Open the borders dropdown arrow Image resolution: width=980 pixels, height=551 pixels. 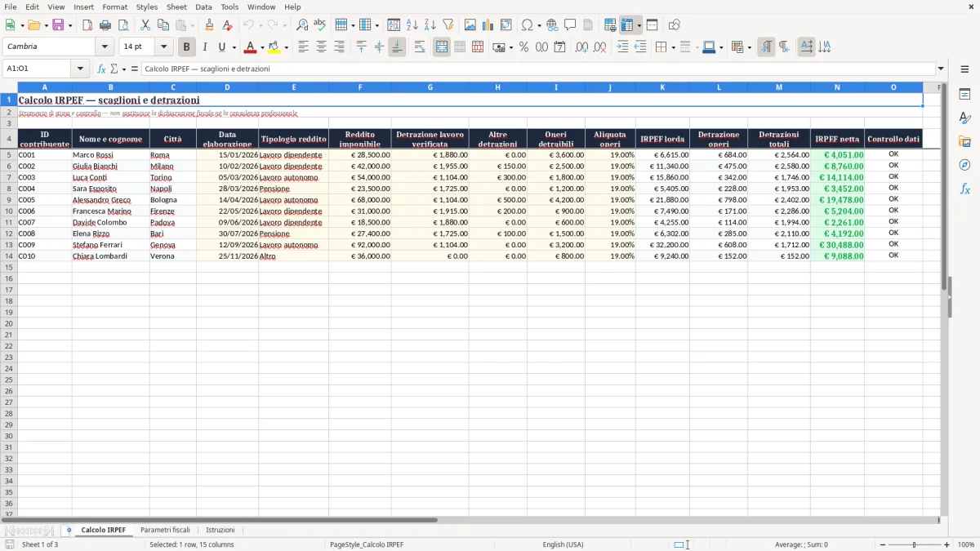click(x=673, y=47)
